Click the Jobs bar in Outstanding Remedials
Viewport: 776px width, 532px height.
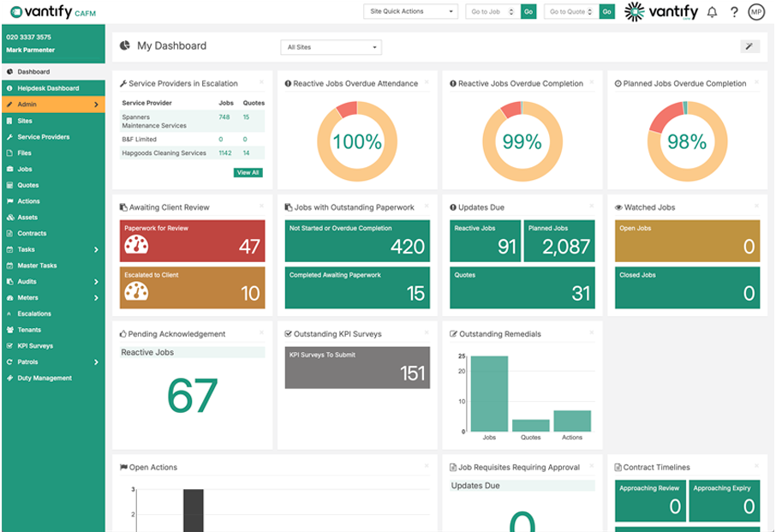point(489,394)
